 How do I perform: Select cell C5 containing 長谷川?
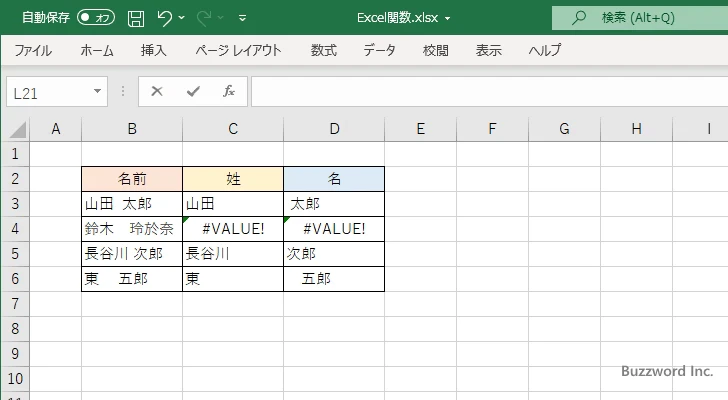pyautogui.click(x=233, y=254)
